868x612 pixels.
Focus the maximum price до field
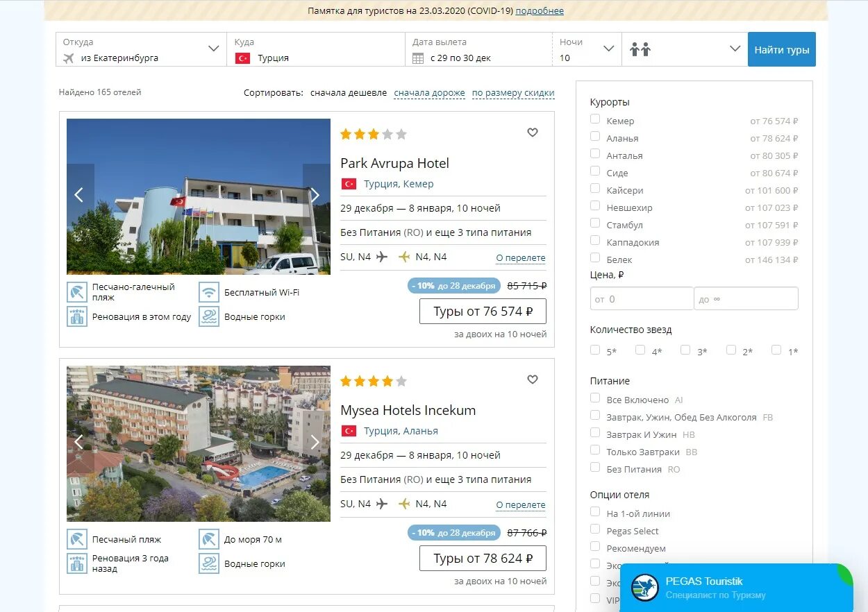click(746, 298)
